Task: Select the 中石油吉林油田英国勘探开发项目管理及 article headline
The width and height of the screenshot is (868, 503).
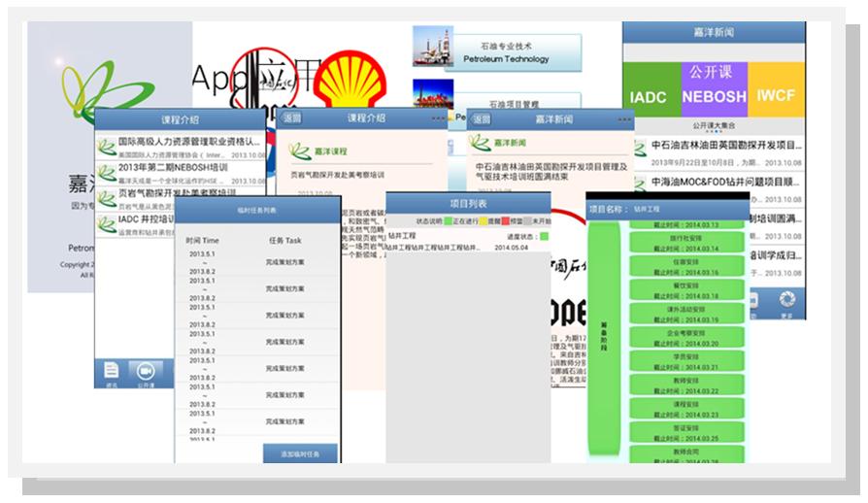Action: click(551, 167)
